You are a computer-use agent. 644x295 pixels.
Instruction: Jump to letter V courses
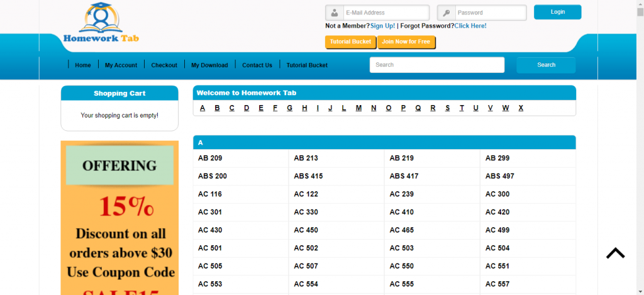click(x=490, y=108)
